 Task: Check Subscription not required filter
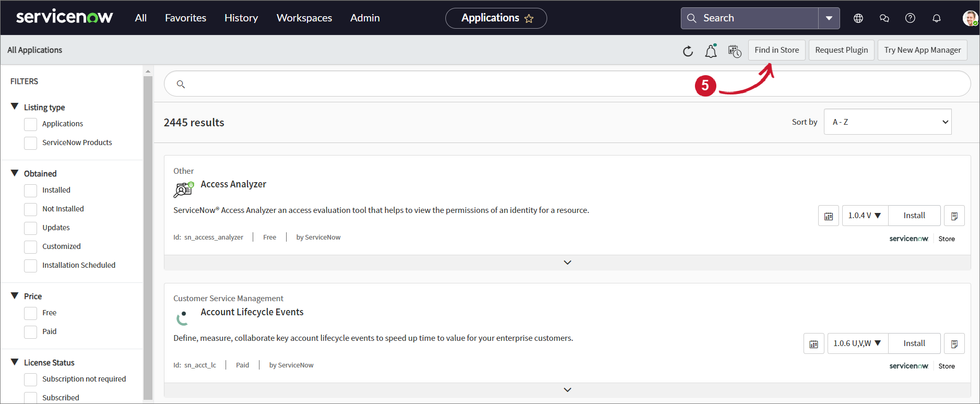(31, 379)
